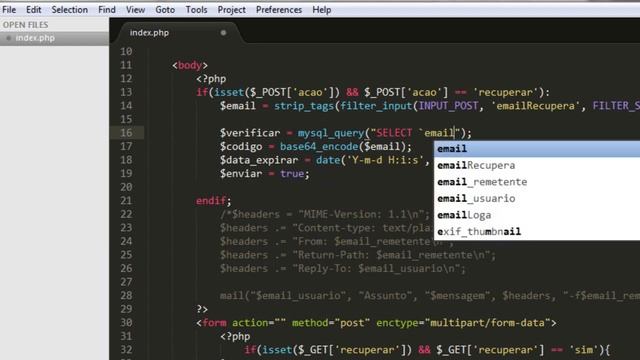Click line number 14 in the gutter
The image size is (640, 360).
click(126, 105)
